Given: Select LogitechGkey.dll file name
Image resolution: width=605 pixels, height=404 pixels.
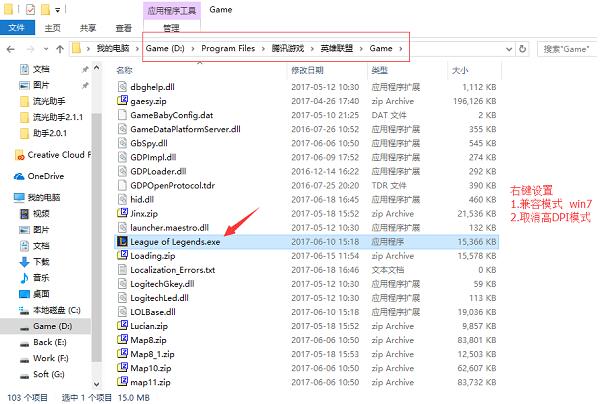Looking at the screenshot, I should pyautogui.click(x=162, y=284).
